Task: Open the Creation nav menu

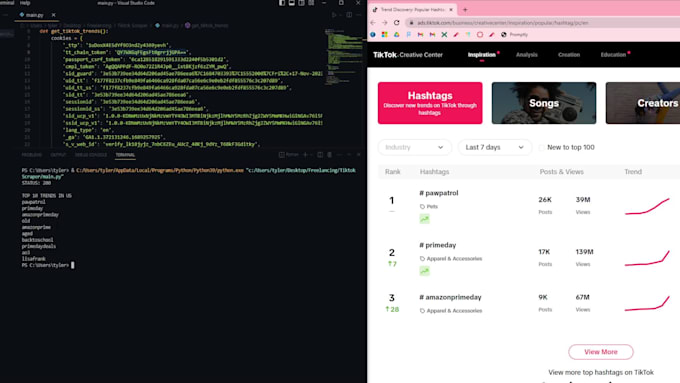Action: (569, 55)
